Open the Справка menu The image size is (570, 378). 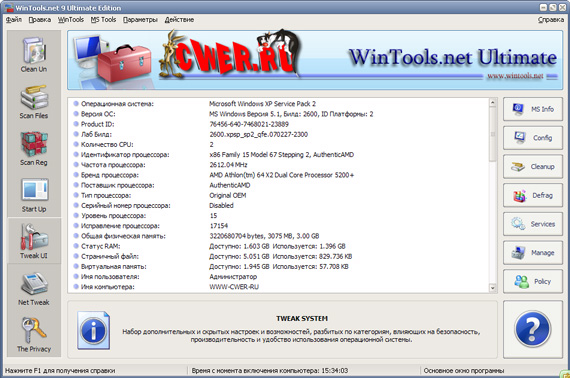click(x=551, y=20)
